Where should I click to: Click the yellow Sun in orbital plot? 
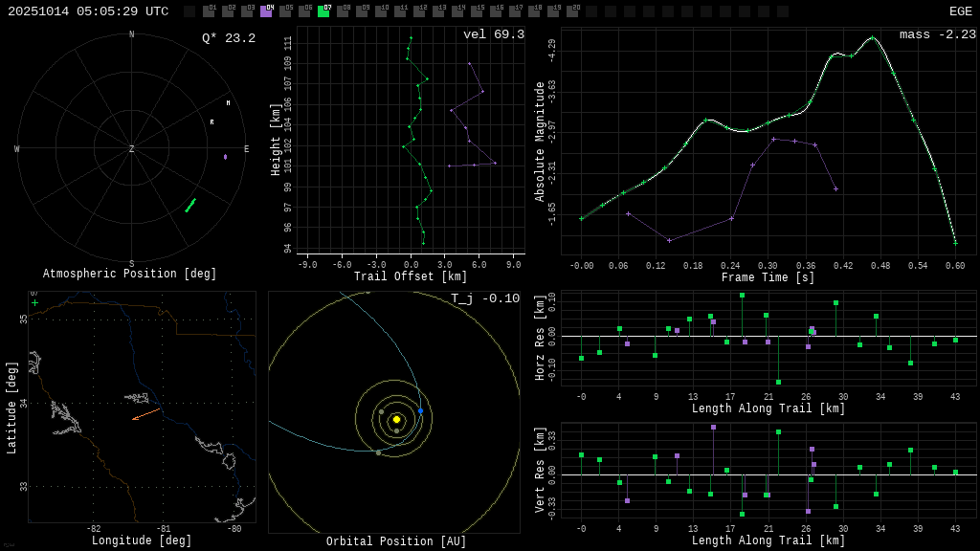[x=396, y=419]
